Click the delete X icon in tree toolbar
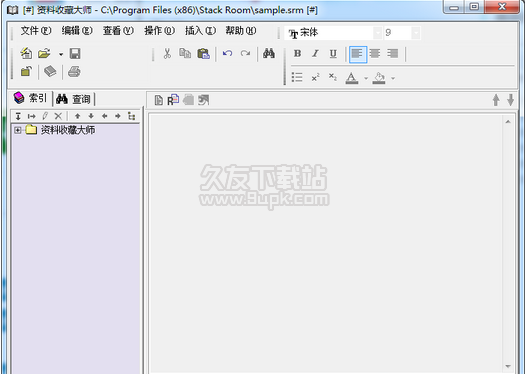 point(58,116)
